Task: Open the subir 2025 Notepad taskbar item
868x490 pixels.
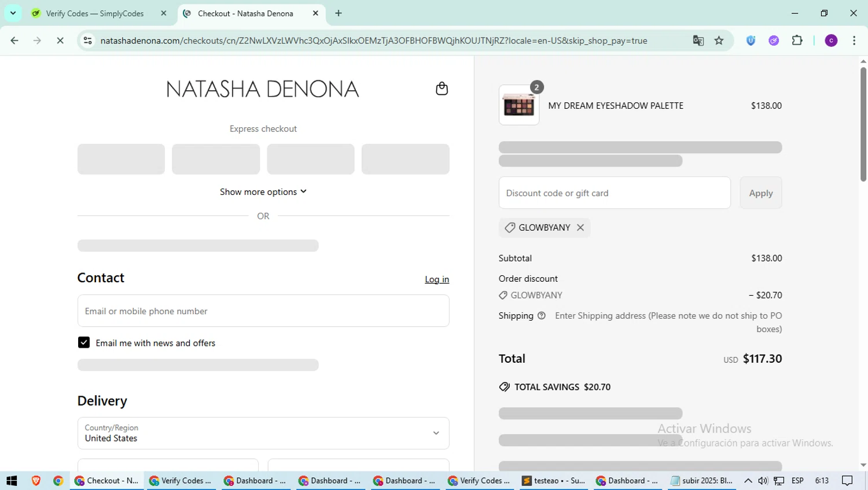Action: tap(702, 481)
